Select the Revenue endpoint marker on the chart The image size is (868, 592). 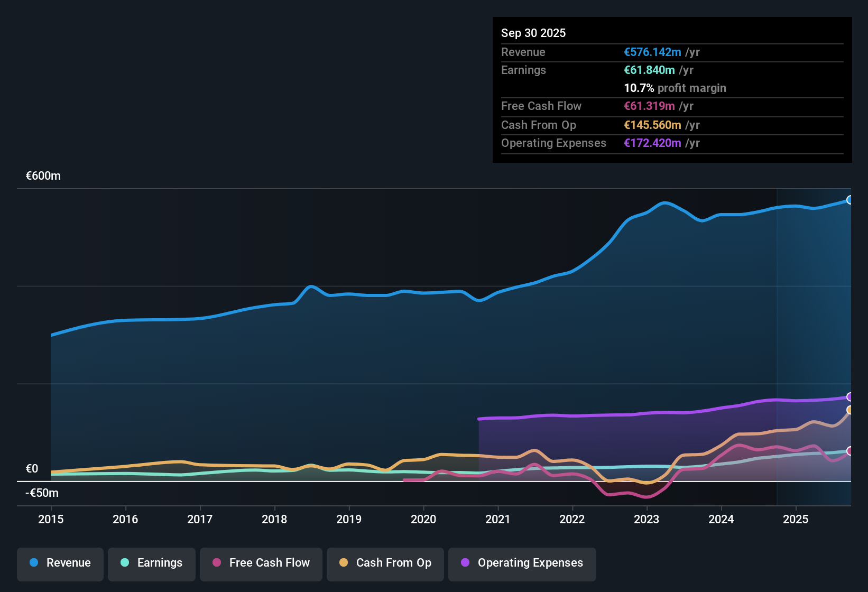pos(849,200)
